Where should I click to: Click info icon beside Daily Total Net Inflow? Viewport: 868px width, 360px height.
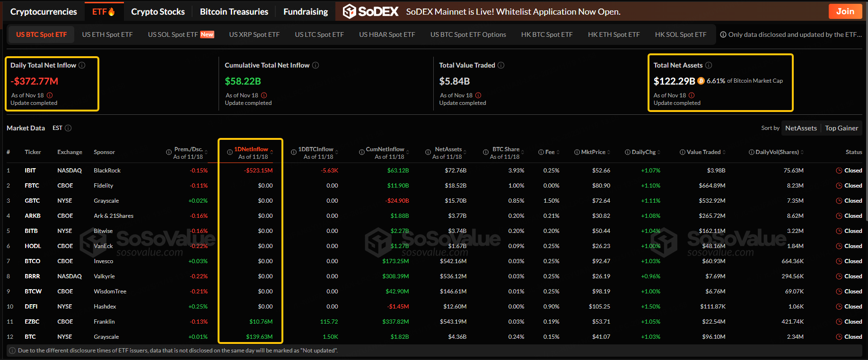[x=82, y=65]
